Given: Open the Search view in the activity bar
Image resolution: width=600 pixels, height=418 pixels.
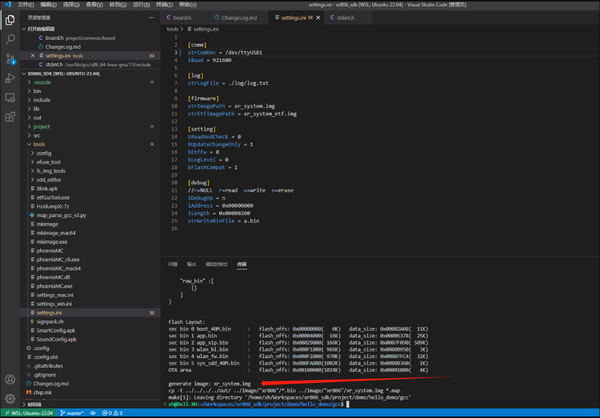Looking at the screenshot, I should point(10,39).
